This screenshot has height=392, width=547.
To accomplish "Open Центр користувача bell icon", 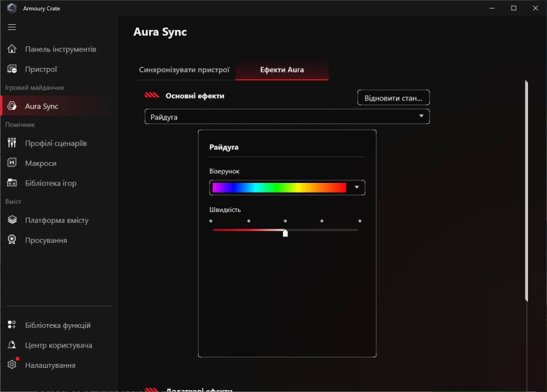I will [12, 345].
